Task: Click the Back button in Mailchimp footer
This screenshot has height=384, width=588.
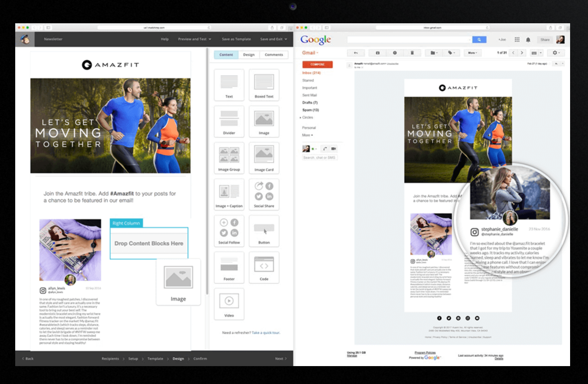Action: [28, 358]
